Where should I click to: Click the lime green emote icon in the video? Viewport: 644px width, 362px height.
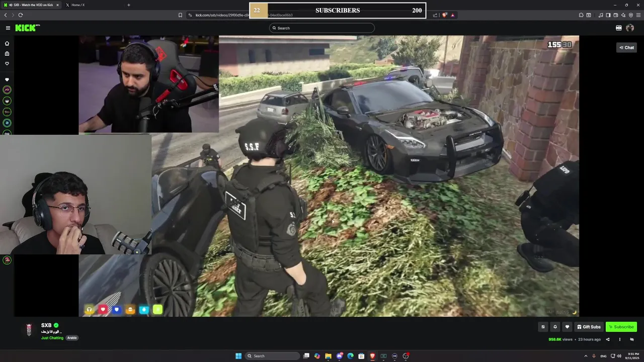point(157,310)
